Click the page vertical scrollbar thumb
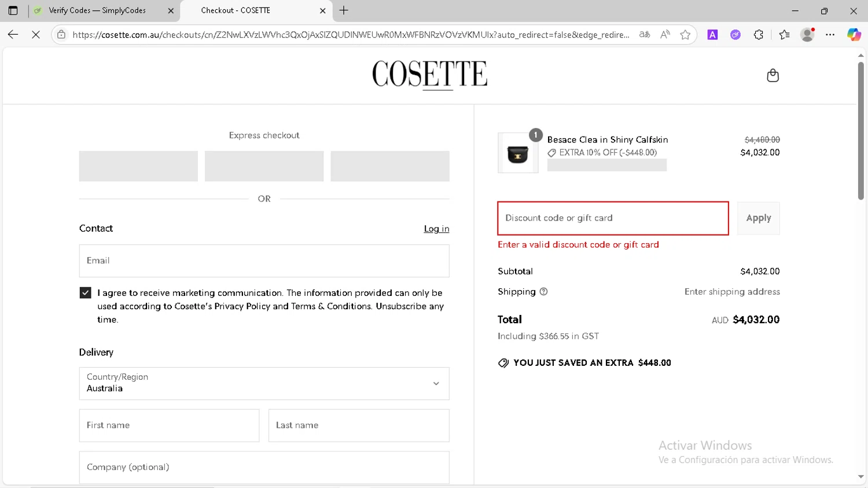868x488 pixels. point(861,131)
